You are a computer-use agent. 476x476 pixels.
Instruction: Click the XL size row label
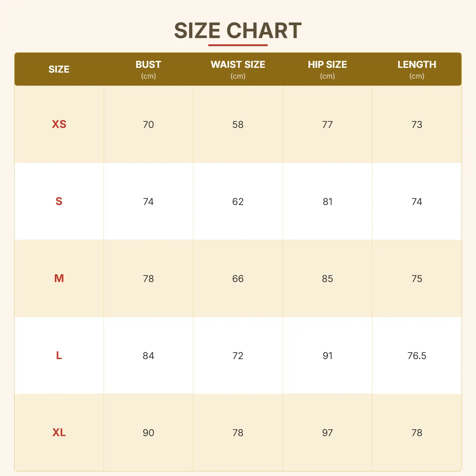click(59, 433)
